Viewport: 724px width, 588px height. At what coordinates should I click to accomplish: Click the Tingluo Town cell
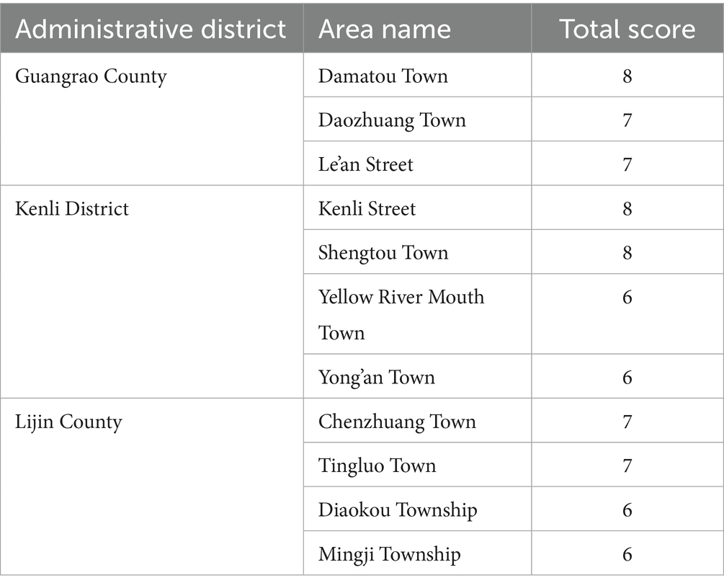tap(377, 465)
